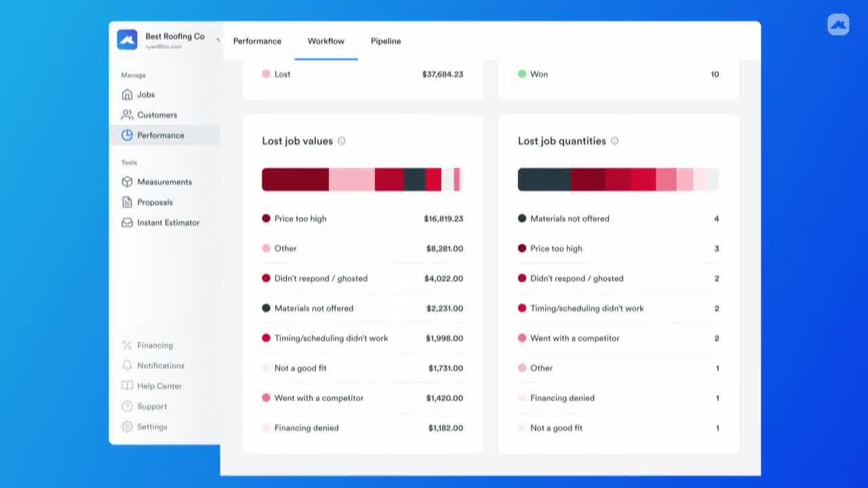
Task: Expand the Best Roofing Co account dropdown
Action: pyautogui.click(x=218, y=39)
